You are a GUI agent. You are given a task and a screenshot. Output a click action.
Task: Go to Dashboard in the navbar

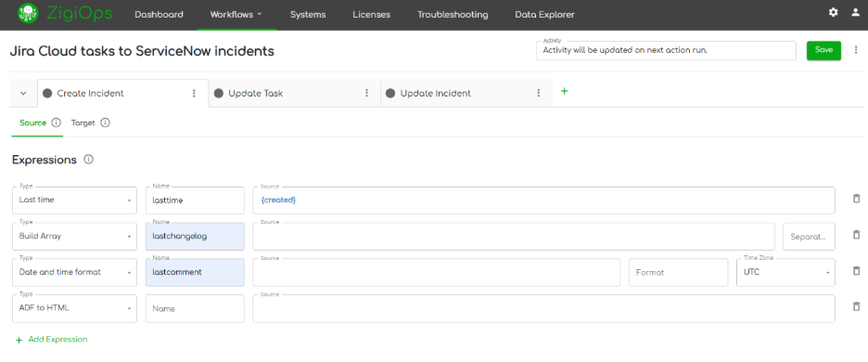[159, 15]
